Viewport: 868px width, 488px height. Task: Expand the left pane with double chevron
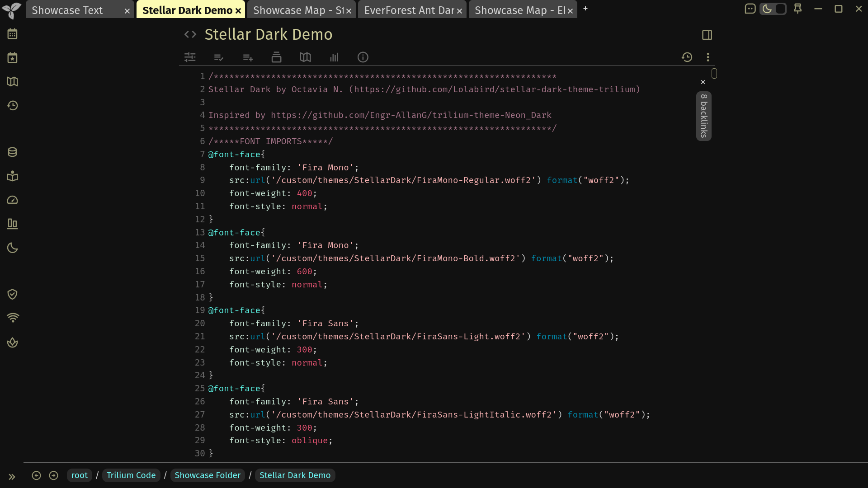(x=12, y=477)
